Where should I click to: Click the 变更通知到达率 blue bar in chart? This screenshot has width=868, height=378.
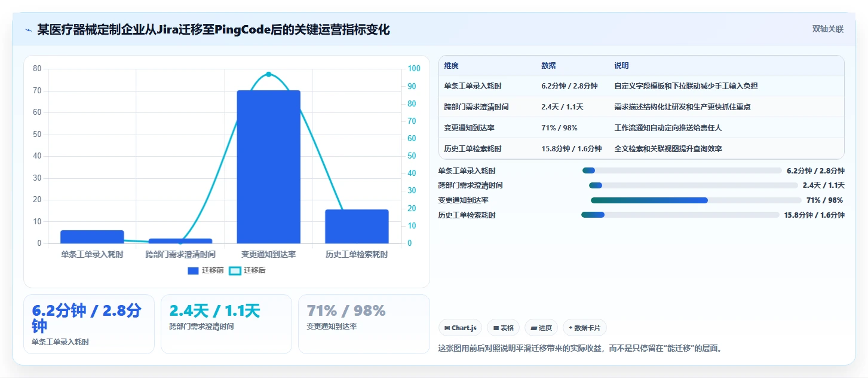(x=268, y=167)
